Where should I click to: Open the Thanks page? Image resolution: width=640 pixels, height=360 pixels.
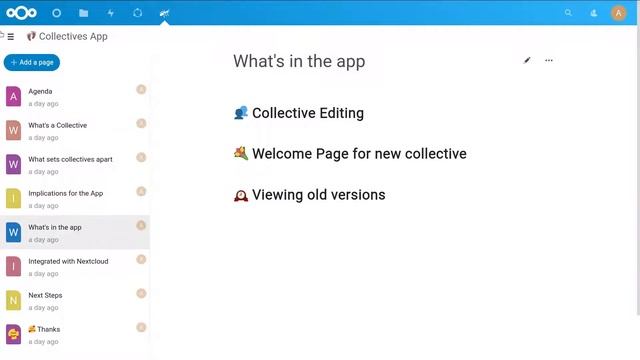75,334
